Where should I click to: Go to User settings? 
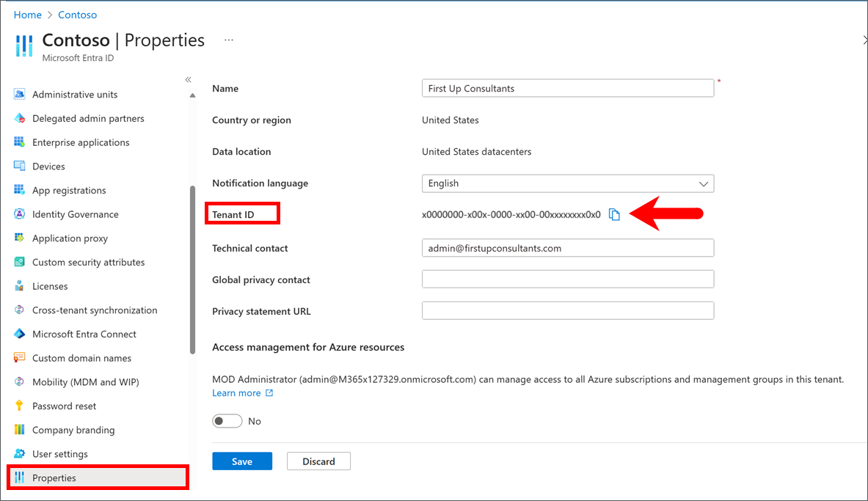(59, 453)
